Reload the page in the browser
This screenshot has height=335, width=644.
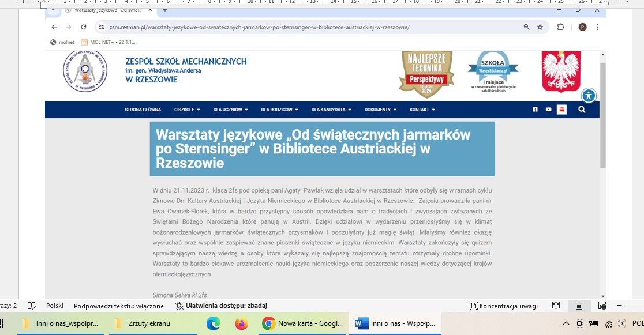pyautogui.click(x=84, y=27)
